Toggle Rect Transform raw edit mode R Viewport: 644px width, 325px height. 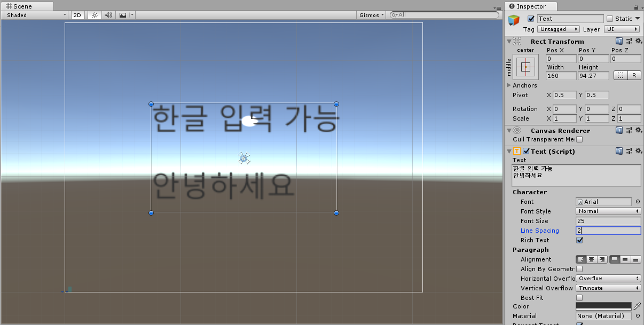point(634,75)
